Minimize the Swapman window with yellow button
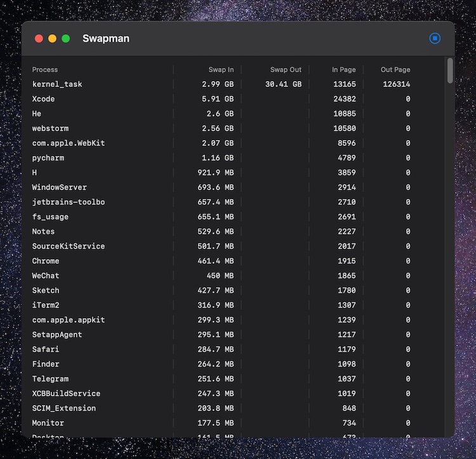This screenshot has height=459, width=476. (x=52, y=39)
